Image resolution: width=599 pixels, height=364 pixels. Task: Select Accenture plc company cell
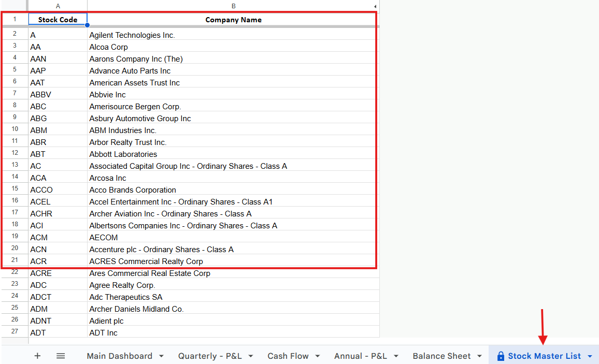tap(233, 249)
